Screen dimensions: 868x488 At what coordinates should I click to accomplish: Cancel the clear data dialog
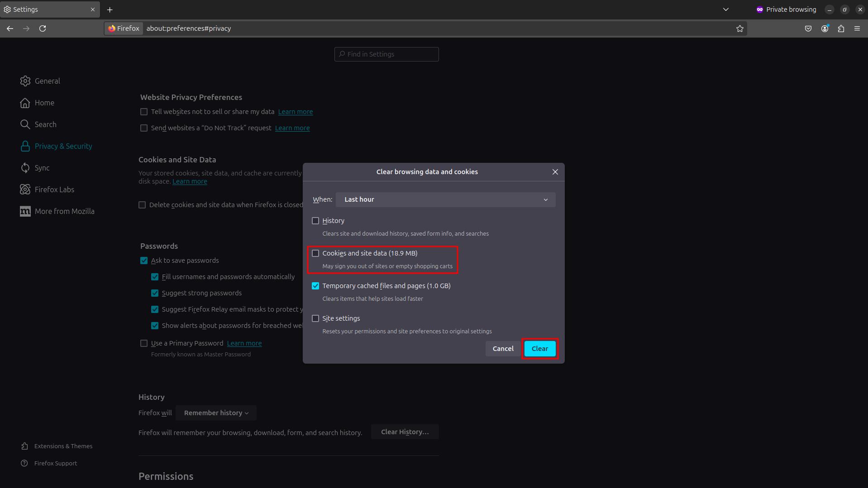coord(503,349)
